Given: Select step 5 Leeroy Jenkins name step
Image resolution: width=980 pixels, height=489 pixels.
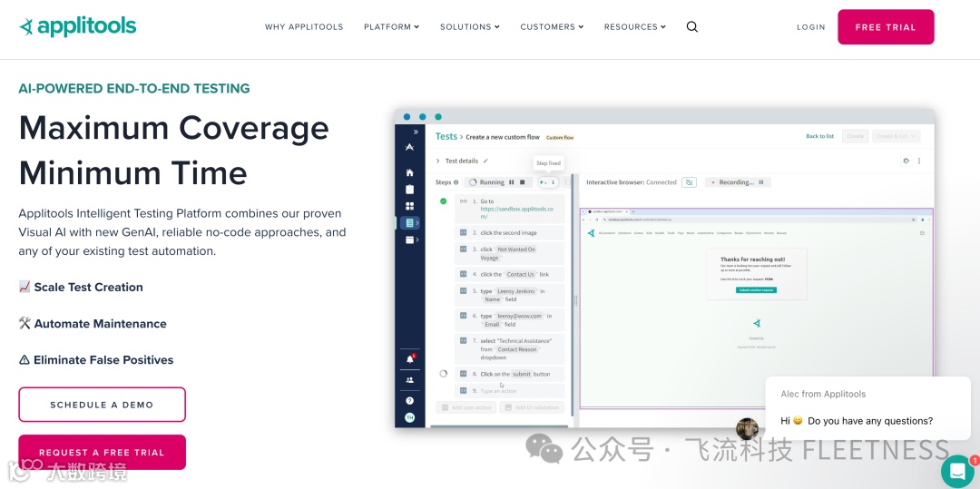Looking at the screenshot, I should (x=509, y=295).
